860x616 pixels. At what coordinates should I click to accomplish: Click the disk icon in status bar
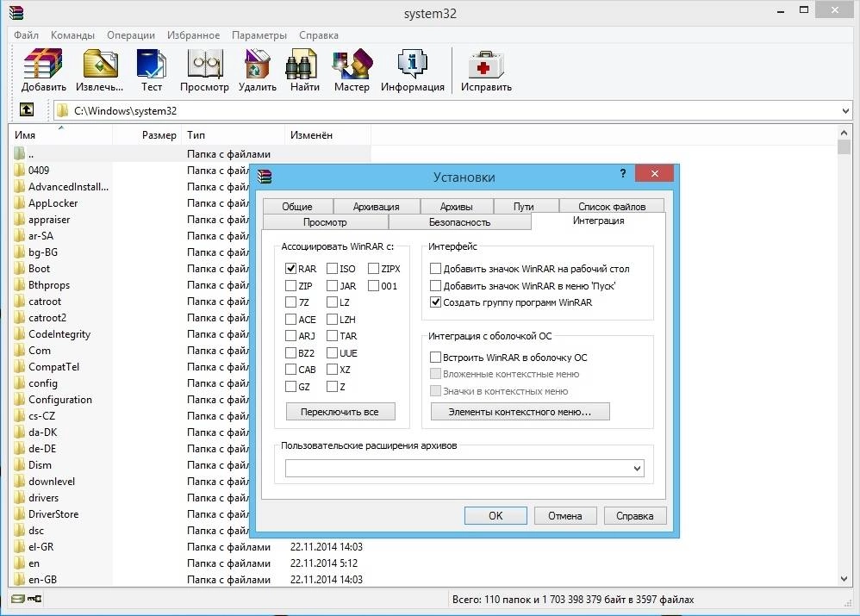point(18,599)
